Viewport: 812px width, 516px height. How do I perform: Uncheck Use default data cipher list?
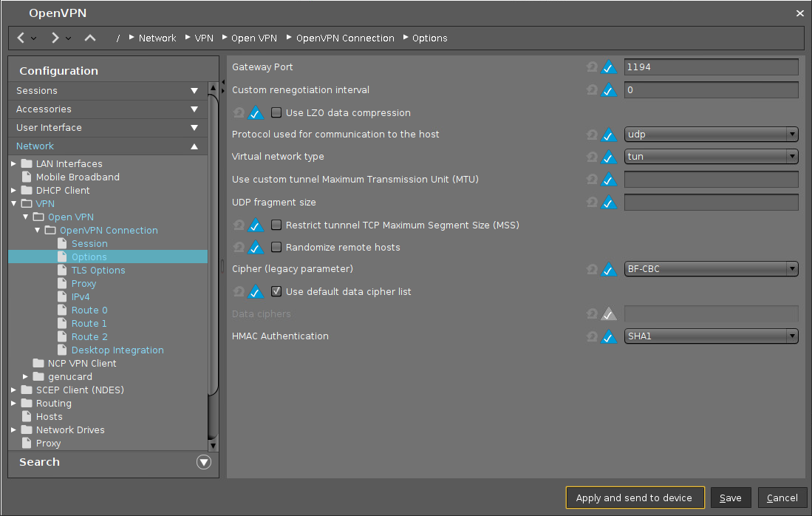coord(276,291)
